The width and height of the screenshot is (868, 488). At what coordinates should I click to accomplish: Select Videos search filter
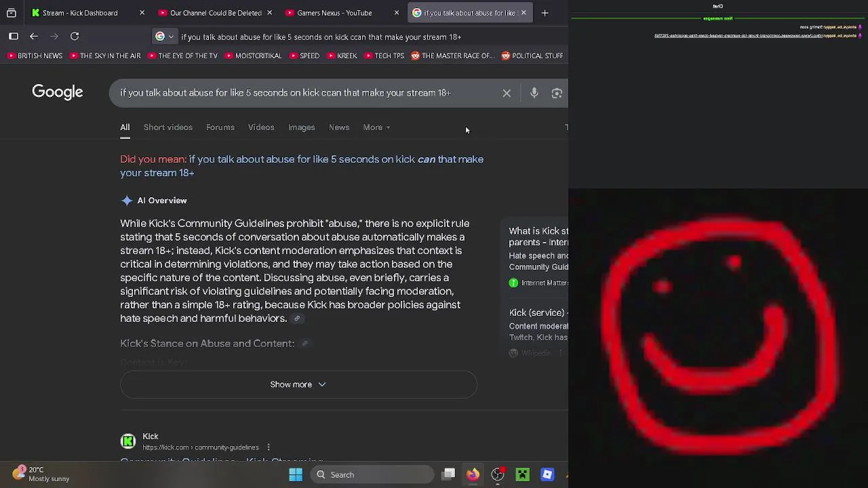point(261,127)
